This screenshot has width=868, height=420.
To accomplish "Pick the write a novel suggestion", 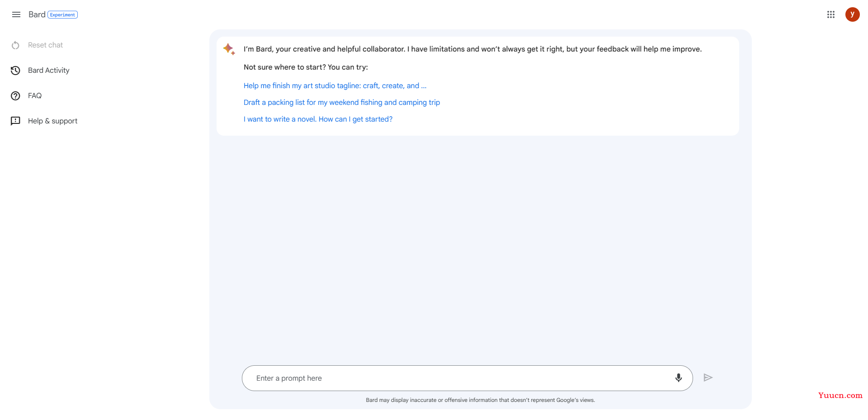I will pos(318,119).
